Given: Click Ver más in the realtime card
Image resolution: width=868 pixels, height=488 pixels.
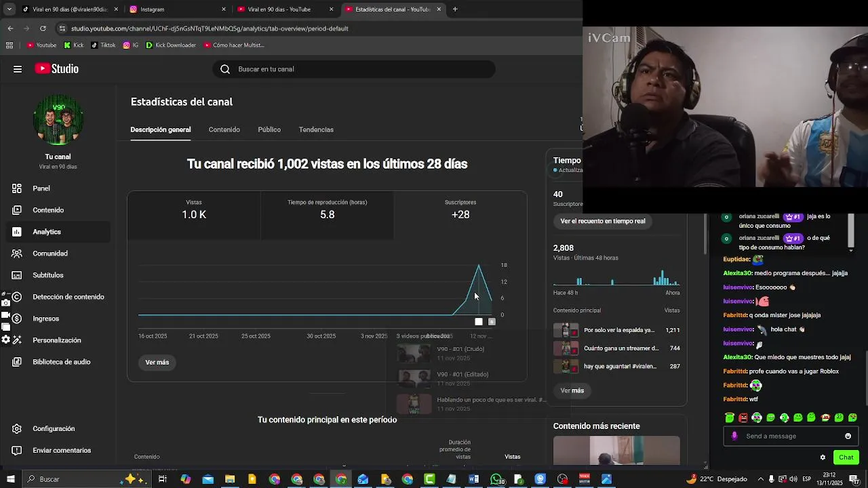Looking at the screenshot, I should coord(572,390).
